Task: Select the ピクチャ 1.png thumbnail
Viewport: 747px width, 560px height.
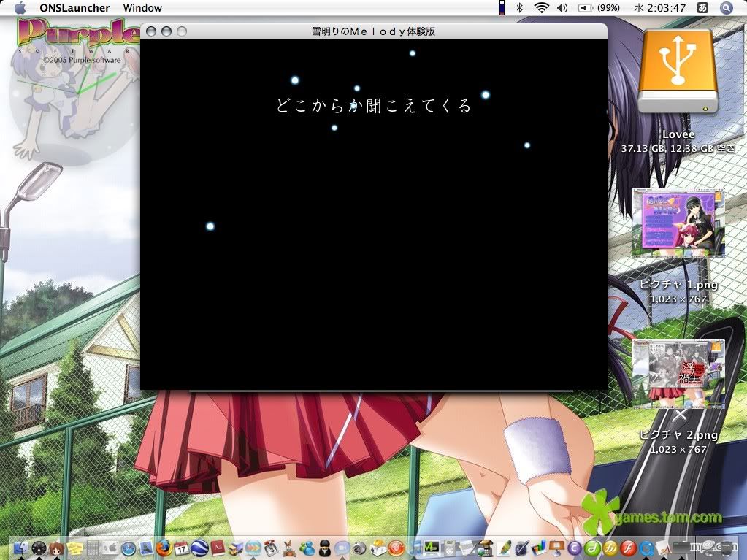Action: (678, 223)
